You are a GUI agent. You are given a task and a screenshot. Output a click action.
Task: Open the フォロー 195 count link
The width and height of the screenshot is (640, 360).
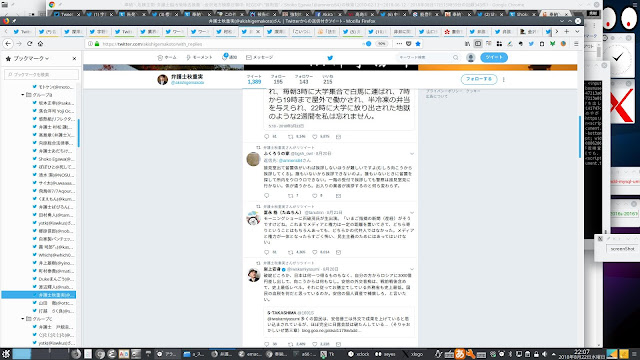[278, 80]
